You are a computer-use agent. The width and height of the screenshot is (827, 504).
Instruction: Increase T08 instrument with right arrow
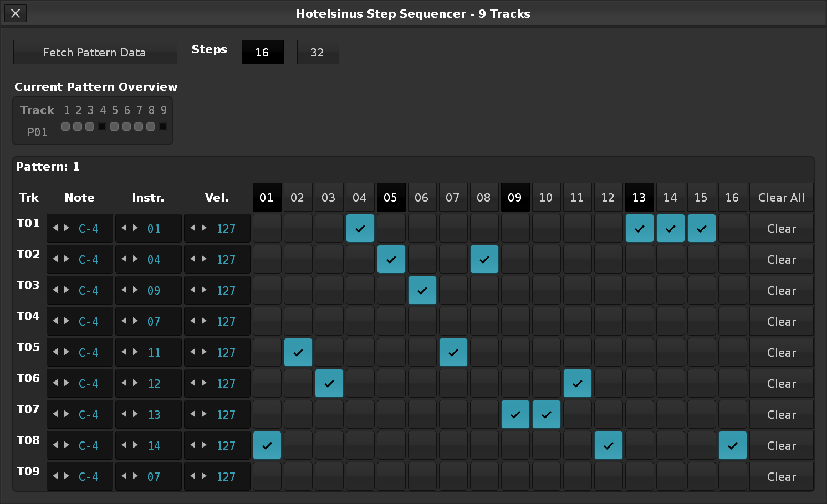[x=135, y=445]
